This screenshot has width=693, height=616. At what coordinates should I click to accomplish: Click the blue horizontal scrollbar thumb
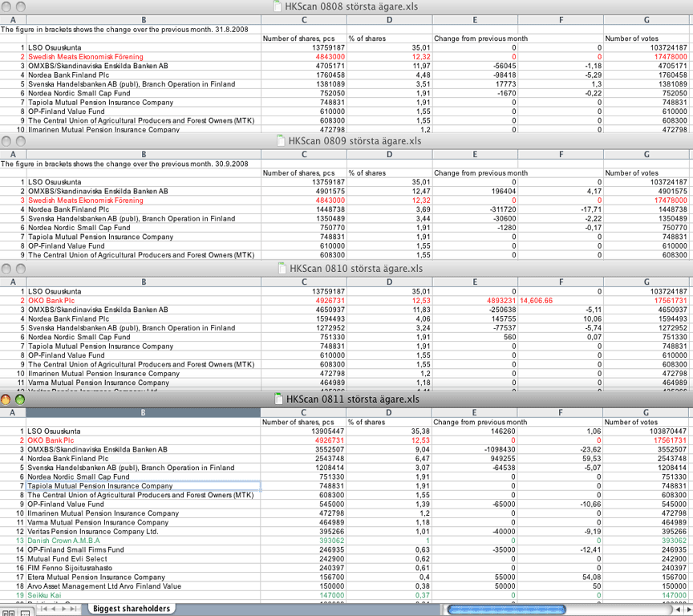[x=506, y=610]
